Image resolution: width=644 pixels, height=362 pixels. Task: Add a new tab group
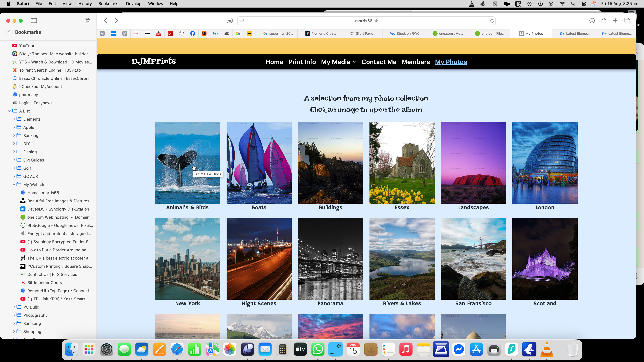pyautogui.click(x=88, y=21)
